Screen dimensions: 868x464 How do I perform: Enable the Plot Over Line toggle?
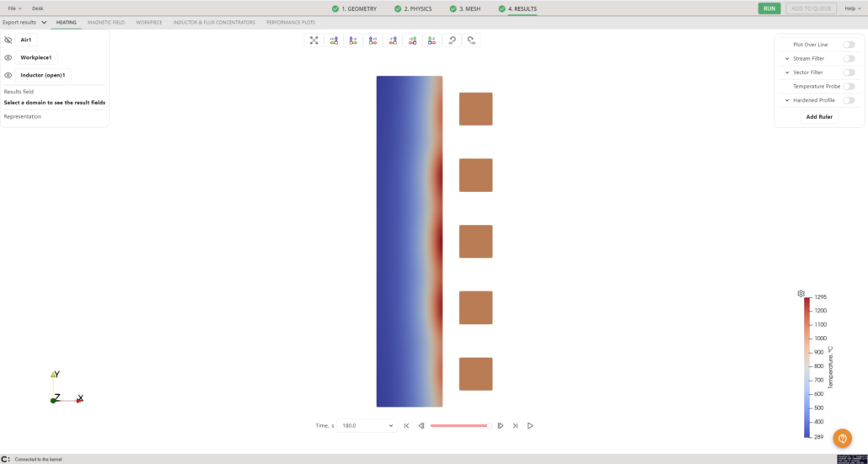pyautogui.click(x=849, y=45)
